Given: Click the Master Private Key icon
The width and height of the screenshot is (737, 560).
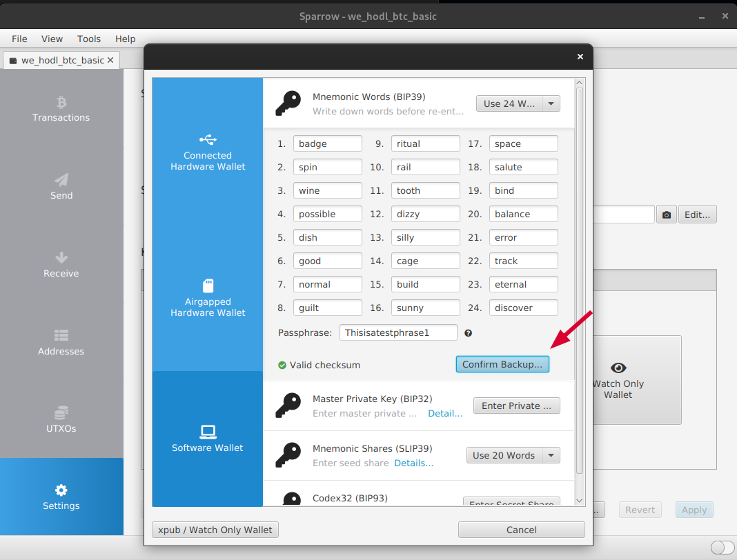Looking at the screenshot, I should [288, 406].
